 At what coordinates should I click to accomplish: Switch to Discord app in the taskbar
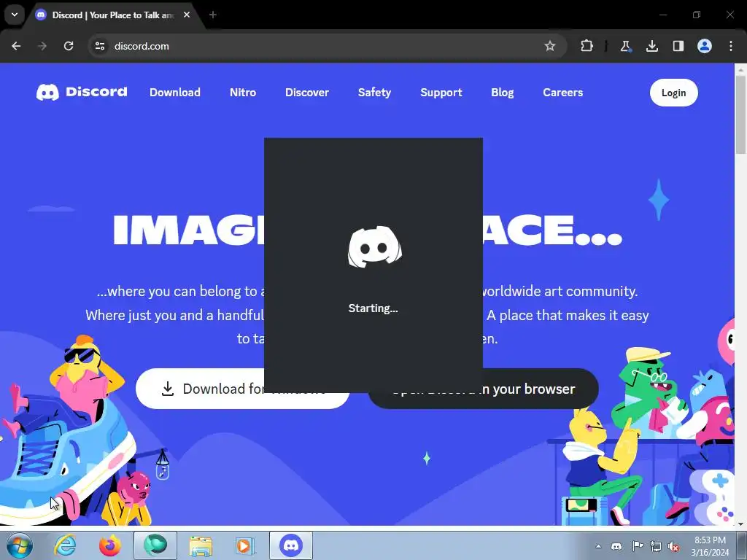point(291,545)
